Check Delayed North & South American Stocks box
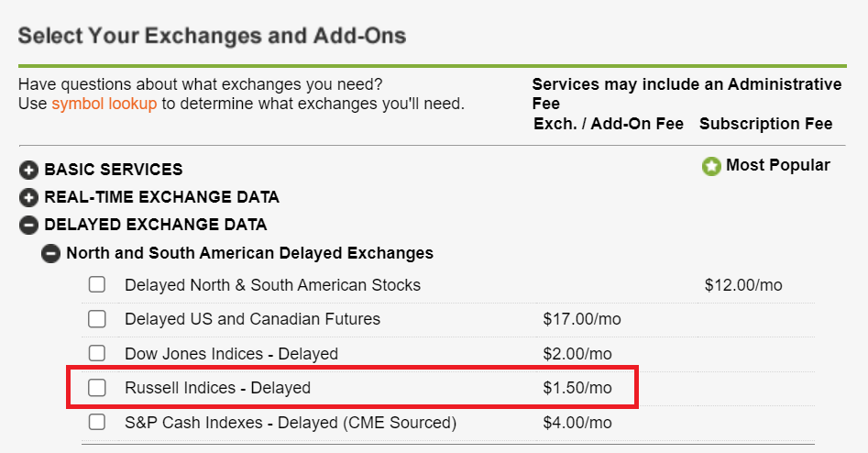Screen dimensions: 868x453 (97, 285)
